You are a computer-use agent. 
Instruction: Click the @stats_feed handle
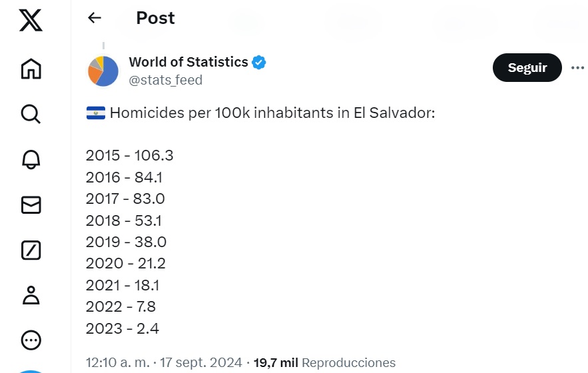[x=165, y=80]
